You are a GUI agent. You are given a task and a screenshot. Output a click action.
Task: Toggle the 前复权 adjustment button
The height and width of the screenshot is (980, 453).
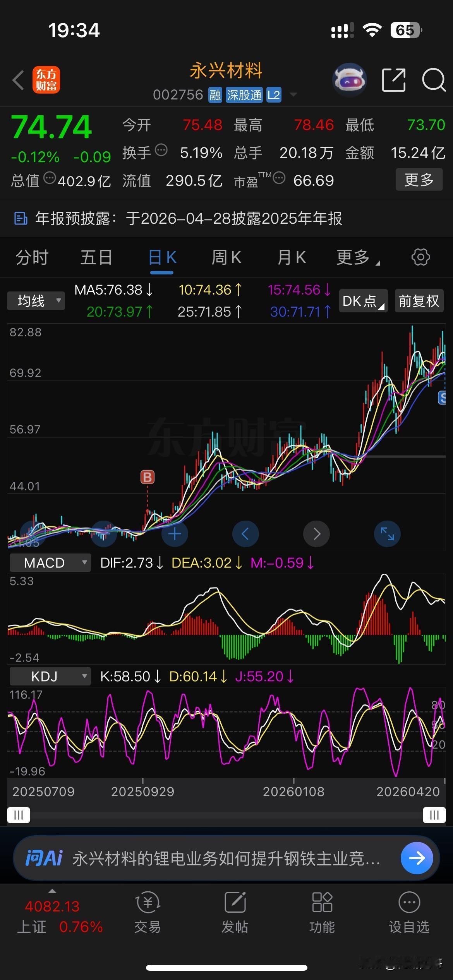point(419,301)
